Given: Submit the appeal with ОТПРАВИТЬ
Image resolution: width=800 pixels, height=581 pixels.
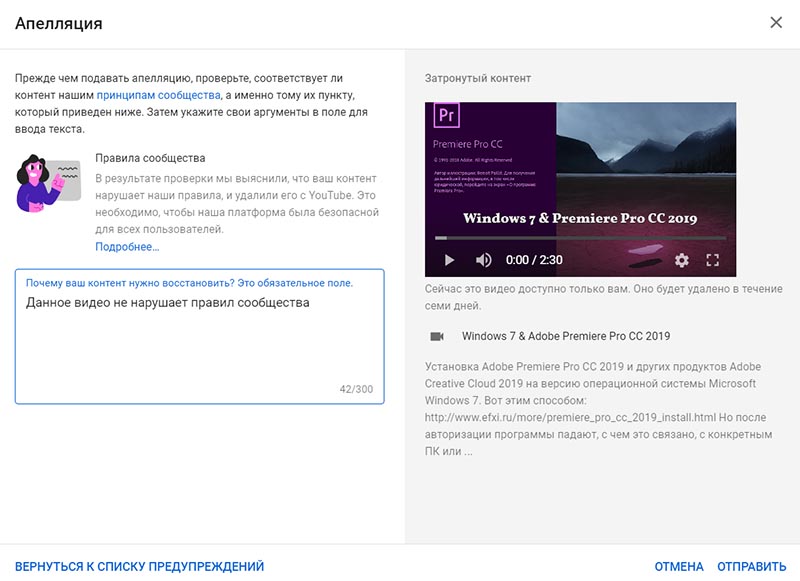Looking at the screenshot, I should (x=752, y=567).
